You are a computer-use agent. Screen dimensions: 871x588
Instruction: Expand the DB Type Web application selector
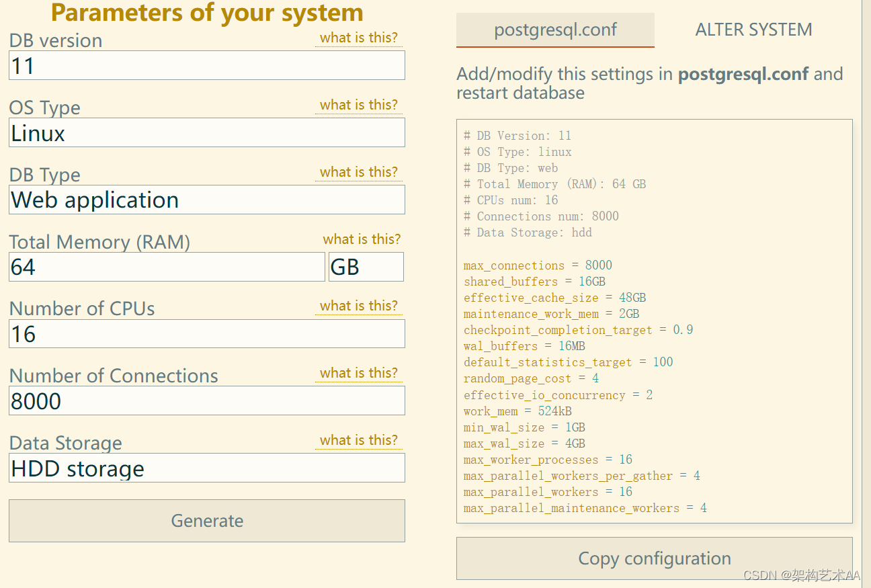click(x=207, y=200)
